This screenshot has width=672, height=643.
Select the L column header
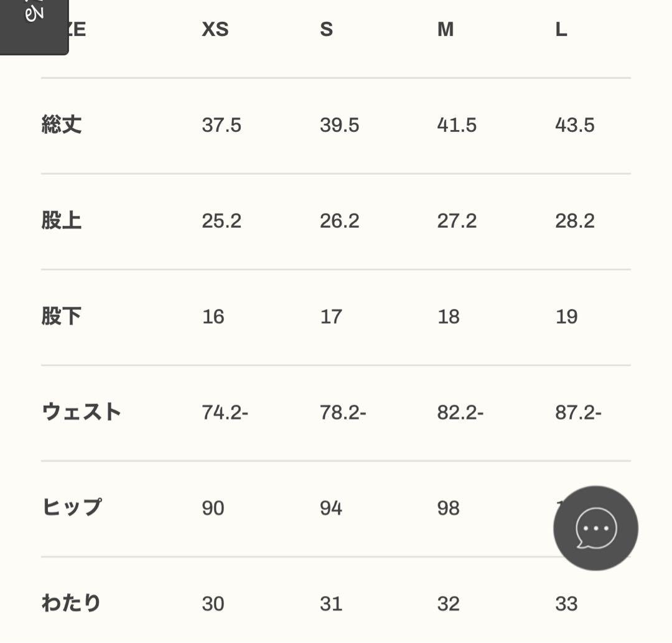[x=560, y=29]
